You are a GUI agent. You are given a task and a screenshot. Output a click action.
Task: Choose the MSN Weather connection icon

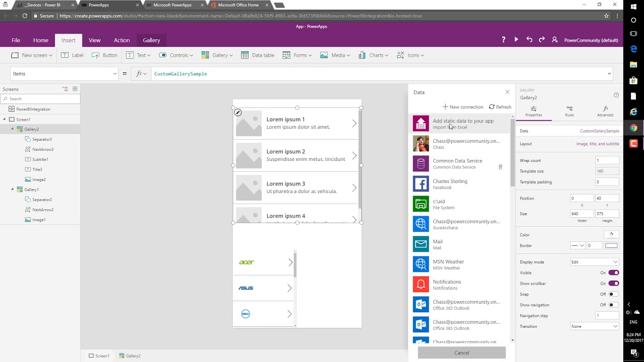pos(421,264)
